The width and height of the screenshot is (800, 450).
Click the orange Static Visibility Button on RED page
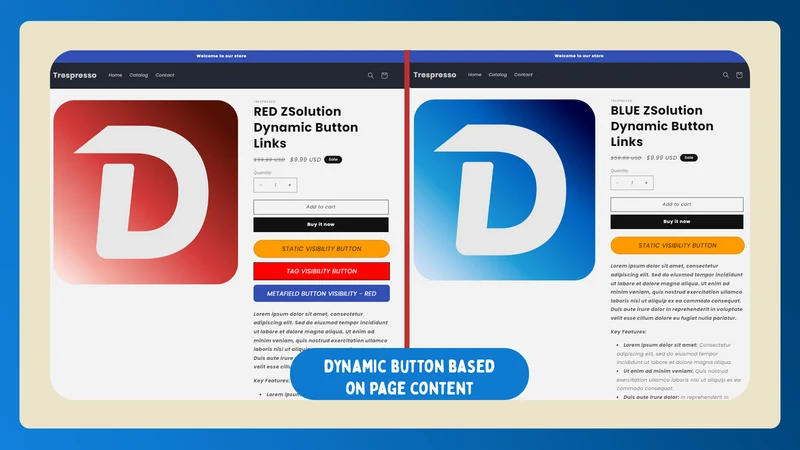321,248
